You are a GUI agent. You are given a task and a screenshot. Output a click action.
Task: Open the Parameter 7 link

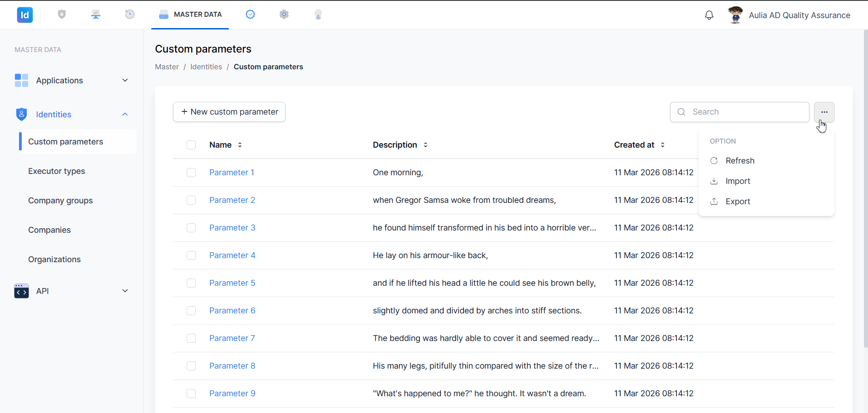pos(232,338)
